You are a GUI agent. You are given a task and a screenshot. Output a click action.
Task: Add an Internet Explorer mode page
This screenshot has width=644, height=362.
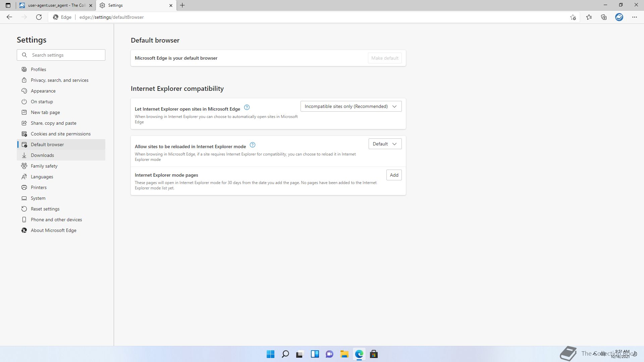[x=394, y=175]
